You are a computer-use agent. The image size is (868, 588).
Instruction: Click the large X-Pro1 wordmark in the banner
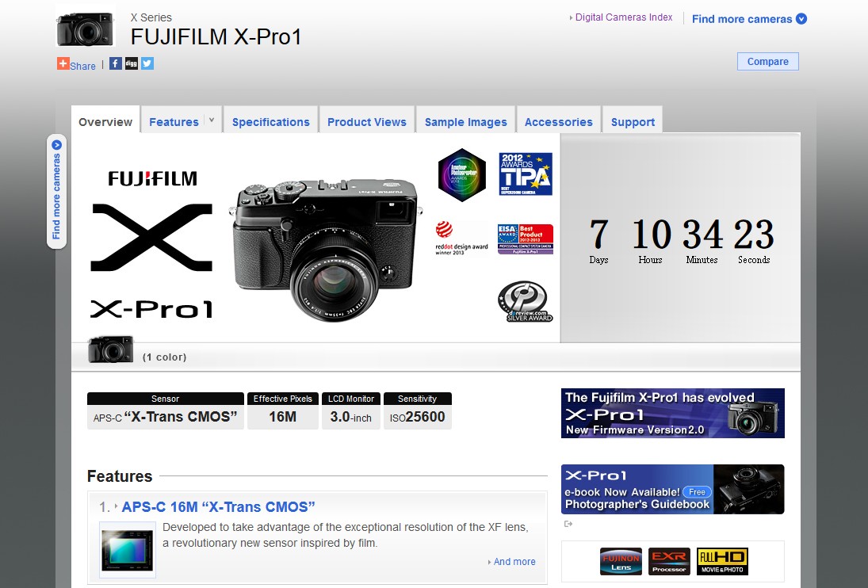[151, 309]
